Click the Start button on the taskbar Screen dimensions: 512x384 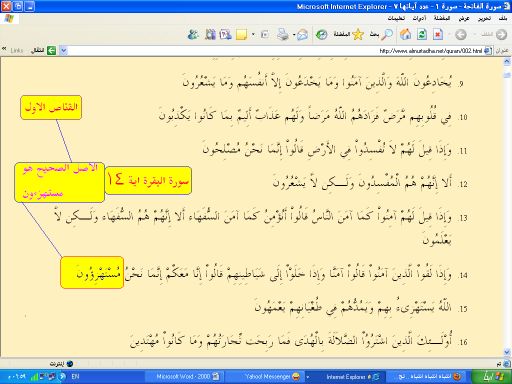[x=492, y=377]
